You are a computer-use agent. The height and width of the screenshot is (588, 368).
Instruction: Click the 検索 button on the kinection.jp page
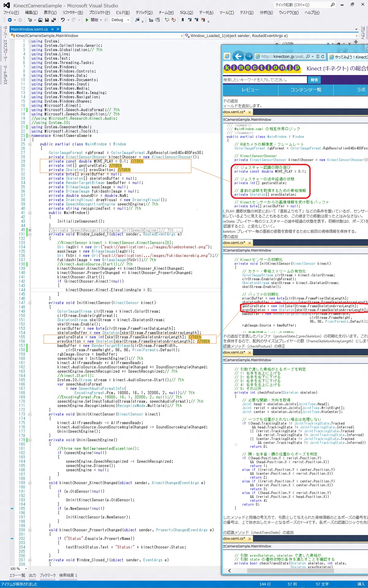[x=314, y=80]
